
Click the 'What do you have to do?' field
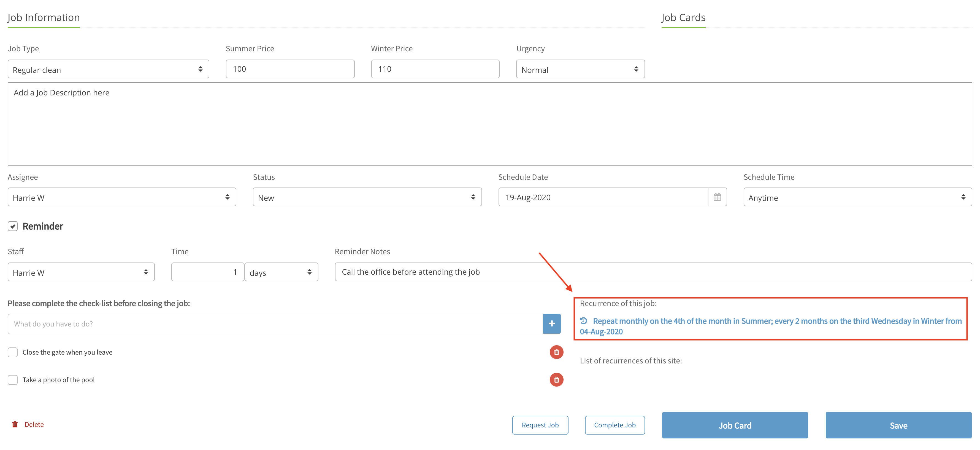275,324
